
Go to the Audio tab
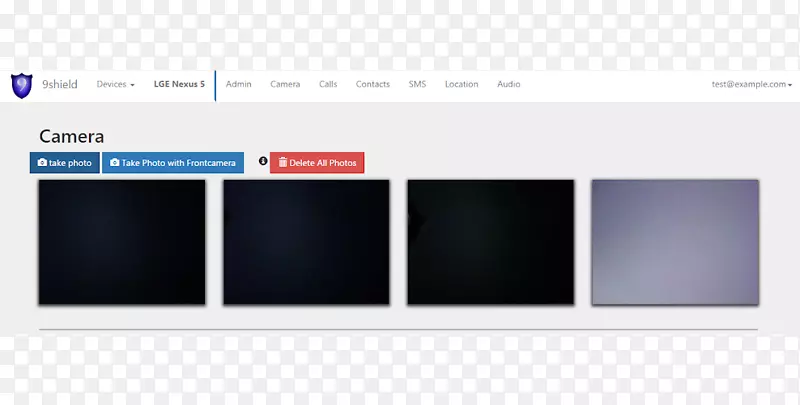(x=509, y=85)
